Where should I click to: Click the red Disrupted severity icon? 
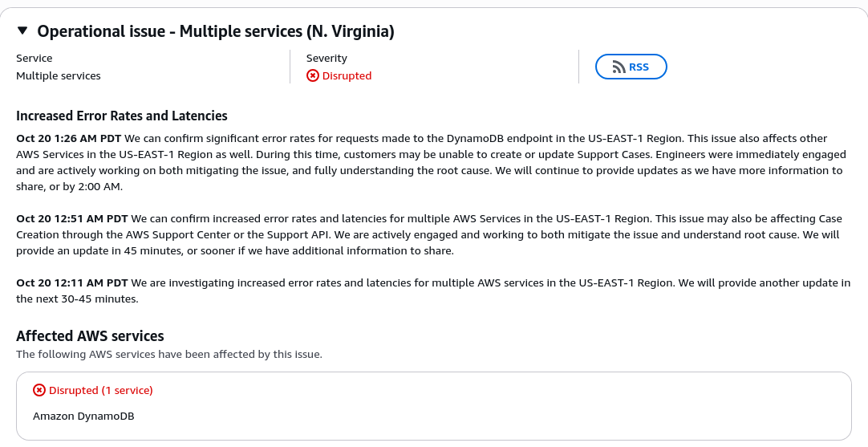(x=313, y=75)
